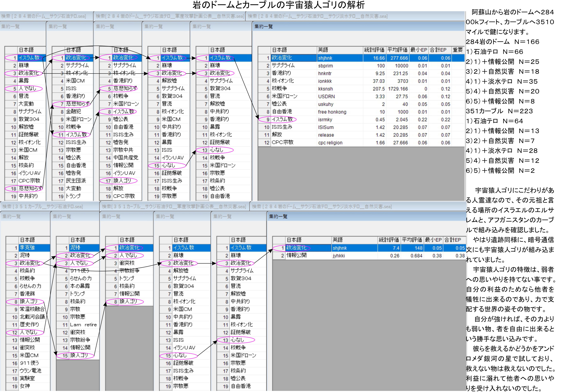Click the 宗教中共 row
Image resolution: width=563 pixels, height=392 pixels.
pyautogui.click(x=123, y=150)
